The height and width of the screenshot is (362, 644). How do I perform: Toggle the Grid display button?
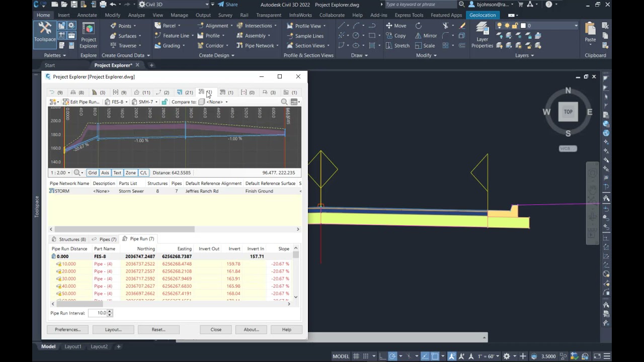[x=93, y=173]
